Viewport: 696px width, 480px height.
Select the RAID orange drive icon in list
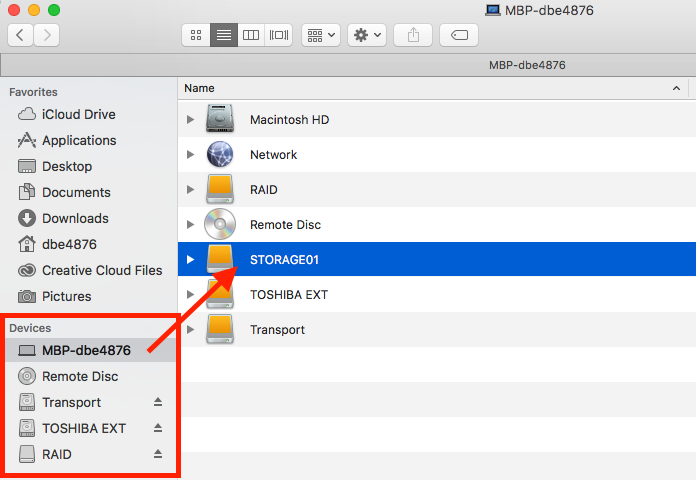tap(220, 189)
